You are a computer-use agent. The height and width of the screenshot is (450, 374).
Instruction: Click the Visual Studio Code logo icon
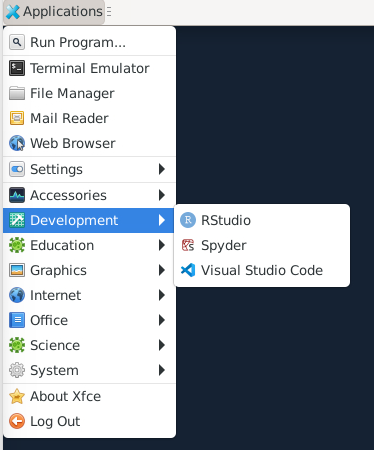188,270
